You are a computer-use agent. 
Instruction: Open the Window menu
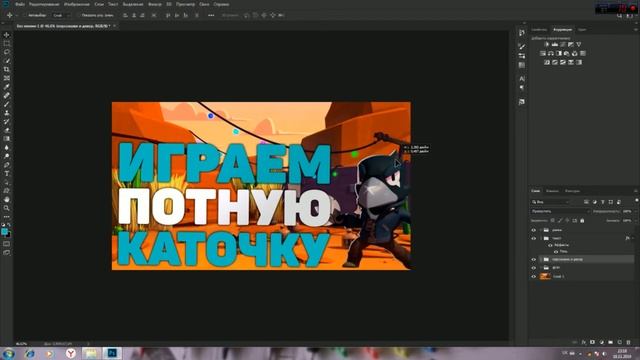click(x=204, y=4)
